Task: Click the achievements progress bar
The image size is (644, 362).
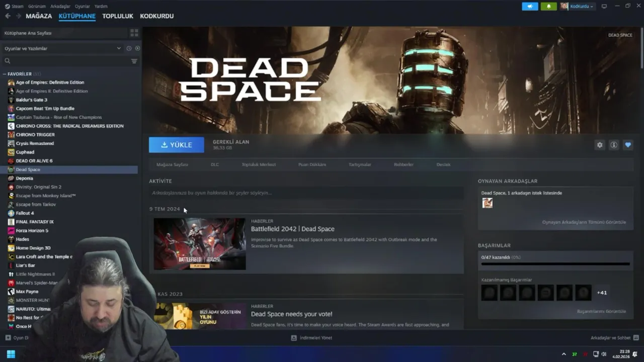Action: click(555, 263)
